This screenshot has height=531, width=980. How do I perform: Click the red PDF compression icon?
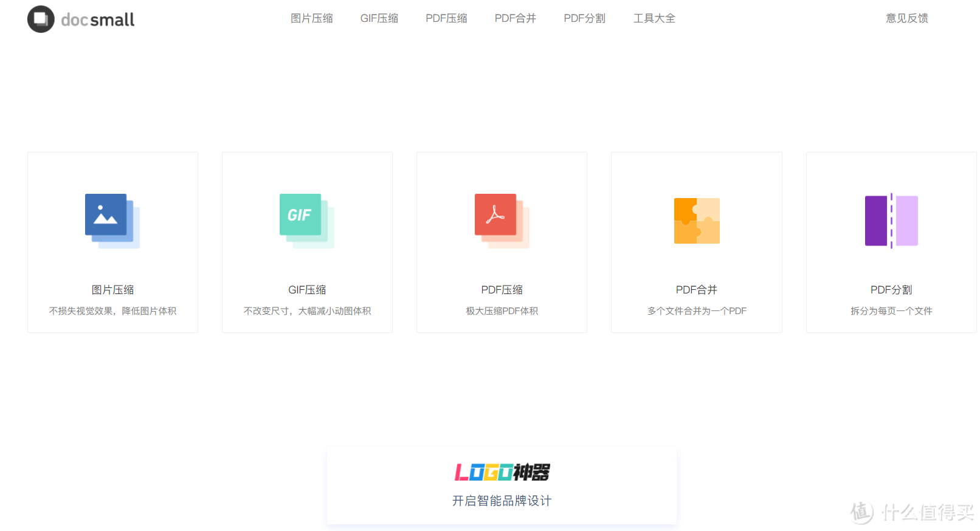point(501,220)
